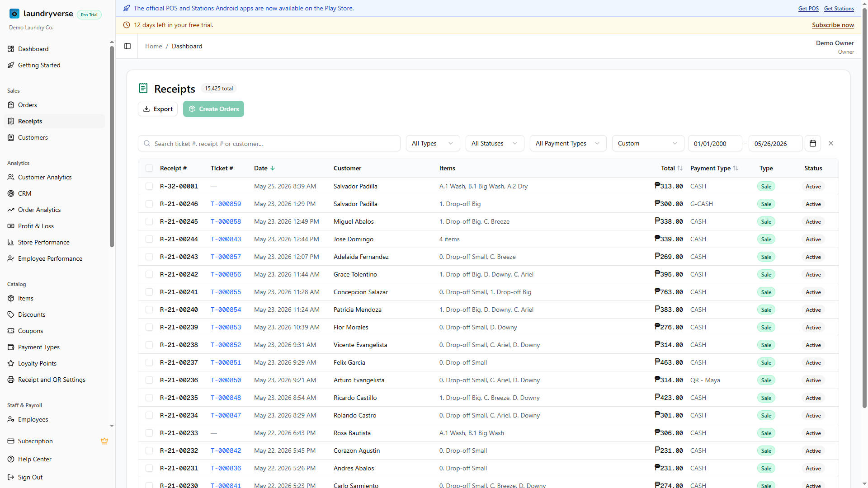Click the Demo Owner profile name

(x=835, y=43)
